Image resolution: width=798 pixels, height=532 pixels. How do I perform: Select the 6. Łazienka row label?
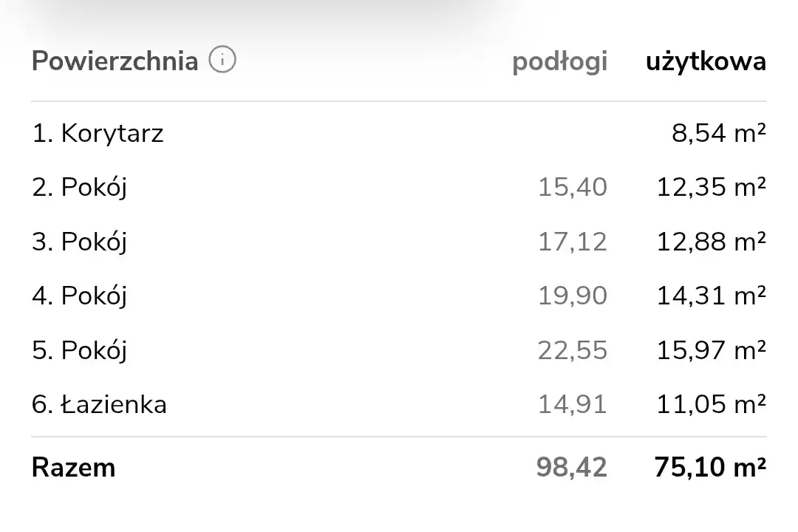99,404
